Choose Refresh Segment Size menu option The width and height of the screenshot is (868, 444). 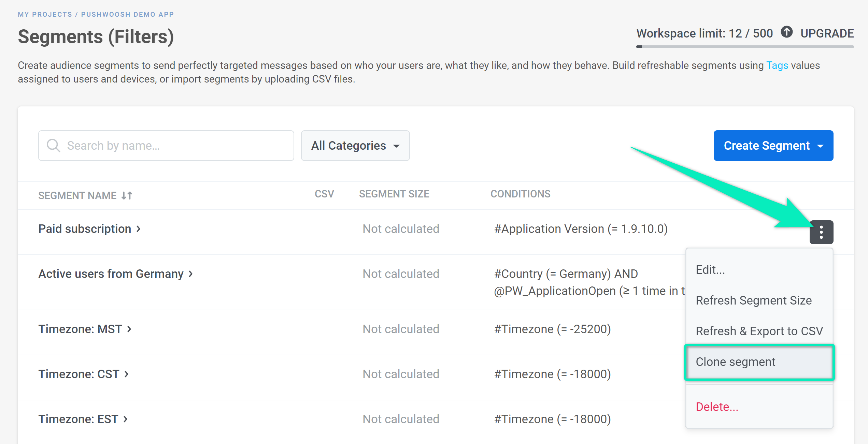point(754,300)
